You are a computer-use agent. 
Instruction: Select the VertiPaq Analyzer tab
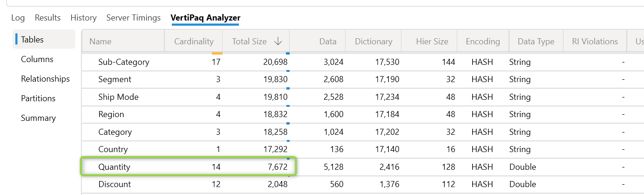205,18
